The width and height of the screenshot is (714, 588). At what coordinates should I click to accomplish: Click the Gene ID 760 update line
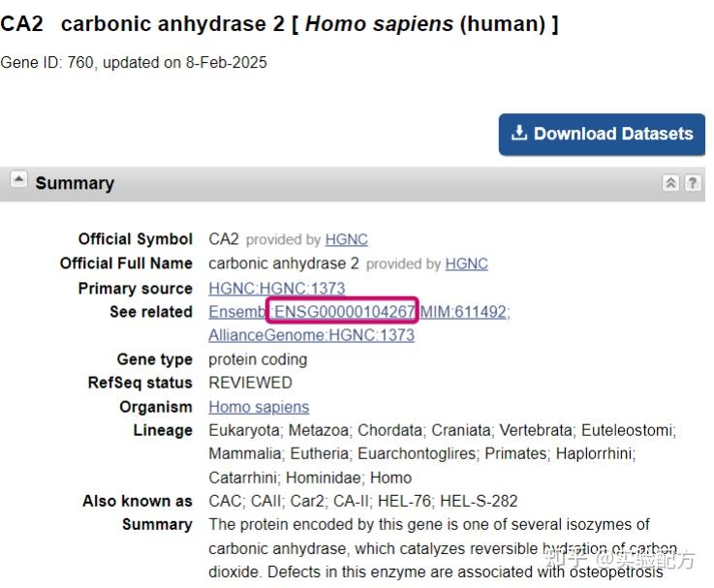134,63
